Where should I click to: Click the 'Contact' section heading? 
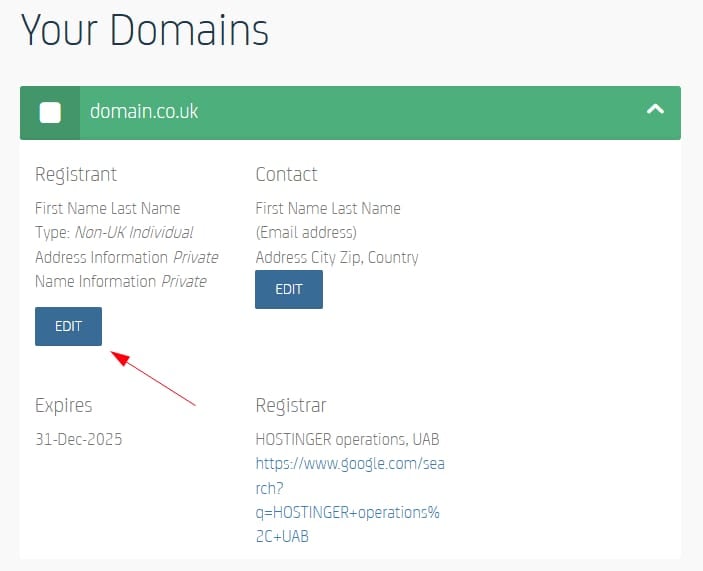pos(286,174)
